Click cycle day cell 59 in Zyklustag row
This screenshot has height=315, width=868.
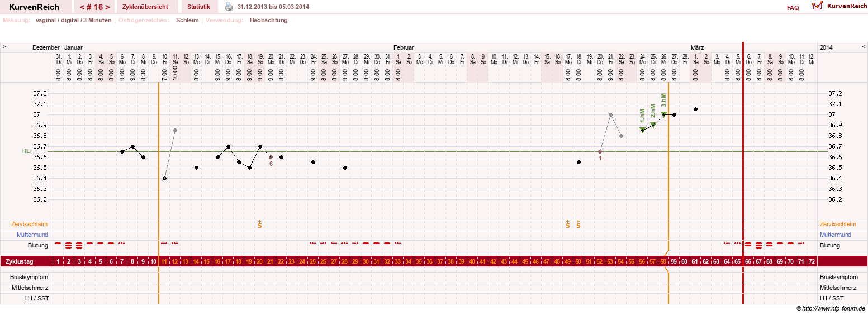point(674,261)
